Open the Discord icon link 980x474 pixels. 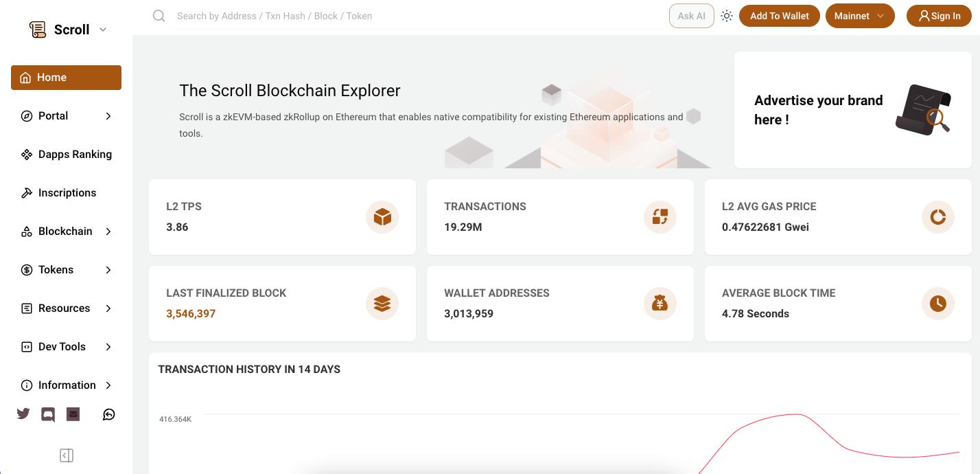(x=48, y=414)
